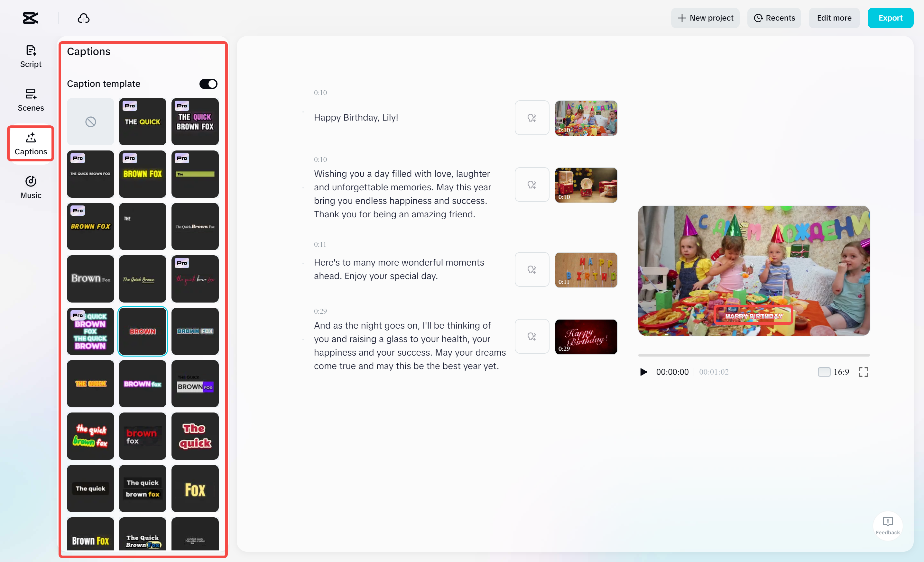Image resolution: width=924 pixels, height=562 pixels.
Task: Switch to the Scenes panel
Action: click(30, 100)
